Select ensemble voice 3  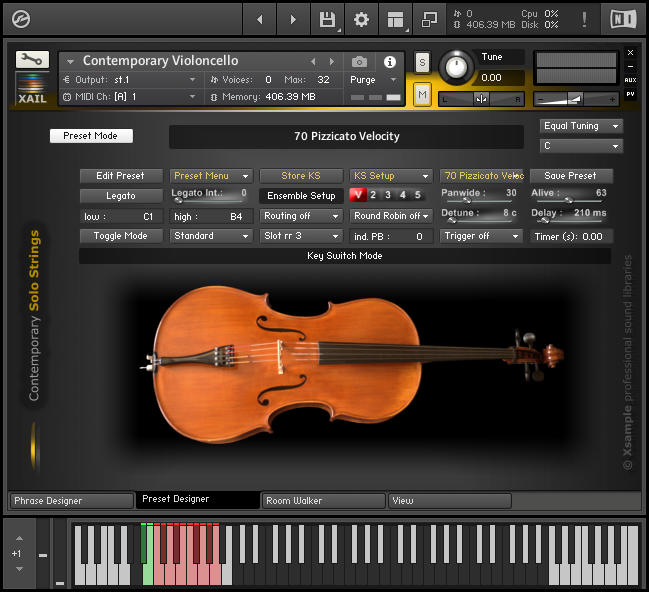(388, 195)
